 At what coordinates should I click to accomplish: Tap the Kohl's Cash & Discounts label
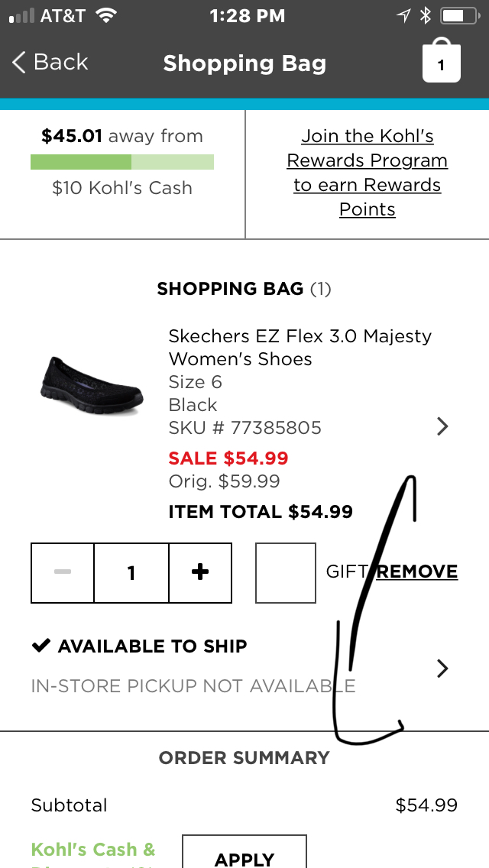pos(93,850)
